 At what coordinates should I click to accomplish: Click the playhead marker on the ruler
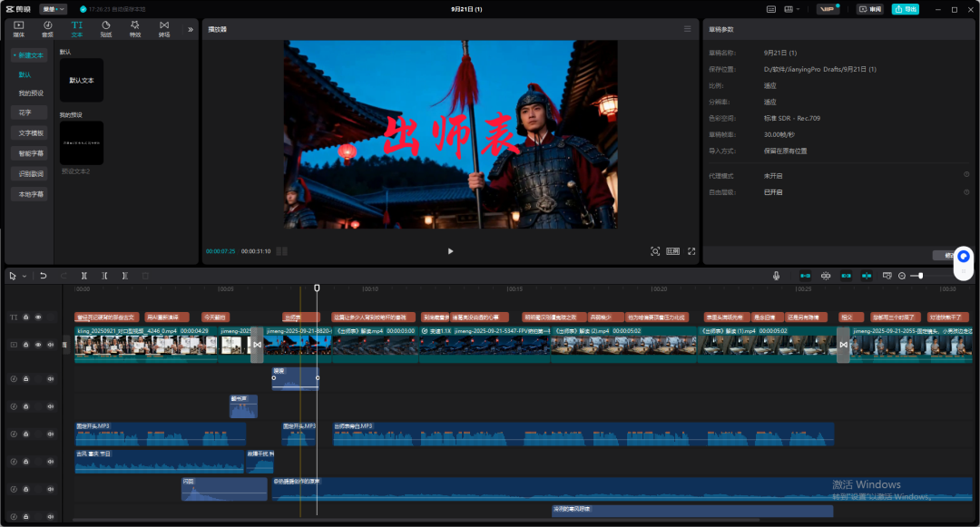click(317, 288)
